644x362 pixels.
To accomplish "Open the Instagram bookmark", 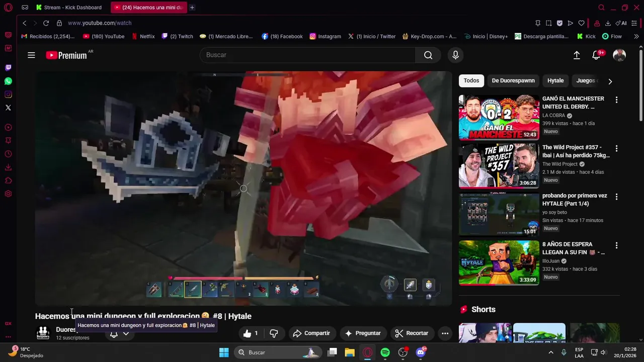I will (x=325, y=37).
